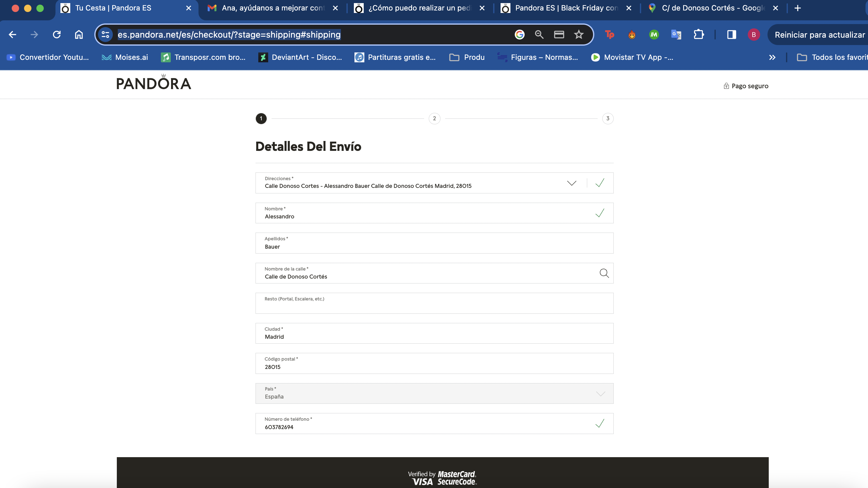
Task: Open the flame extension icon
Action: click(x=632, y=35)
